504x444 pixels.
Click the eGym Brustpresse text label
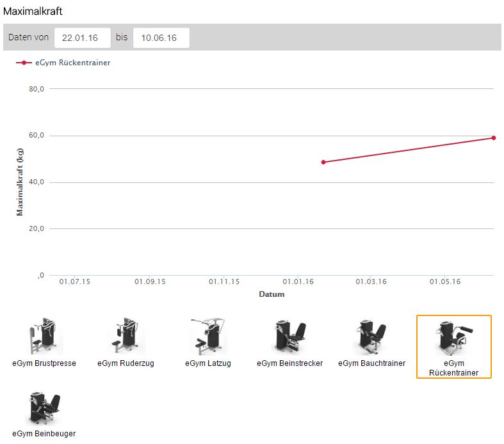click(x=44, y=363)
